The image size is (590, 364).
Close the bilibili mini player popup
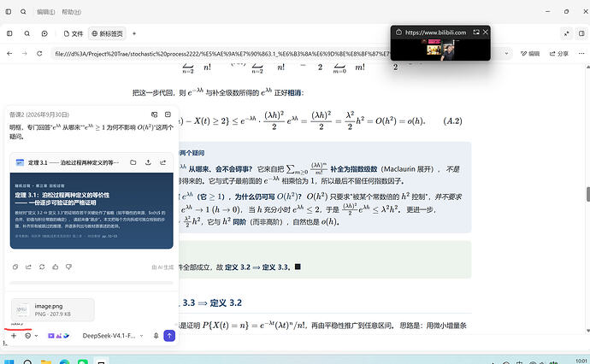tap(486, 32)
